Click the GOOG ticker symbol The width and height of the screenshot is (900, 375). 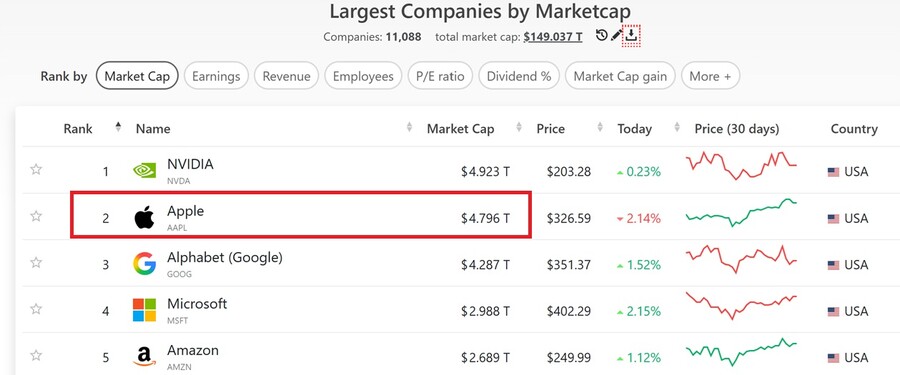pyautogui.click(x=179, y=274)
